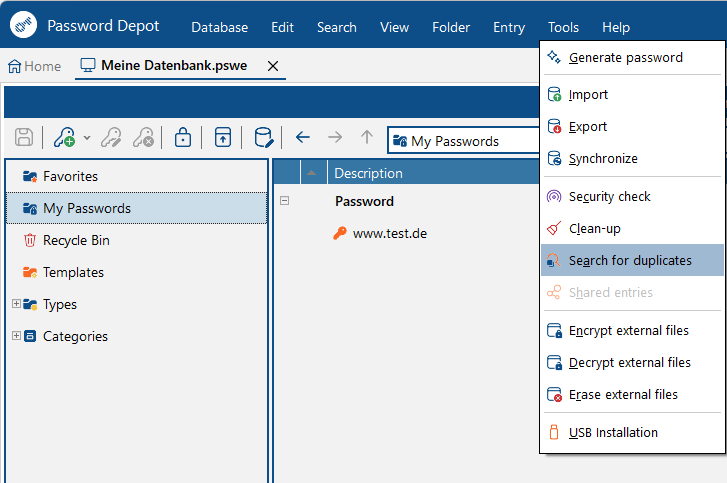Open the Home tab
Viewport: 727px width, 483px height.
click(35, 66)
